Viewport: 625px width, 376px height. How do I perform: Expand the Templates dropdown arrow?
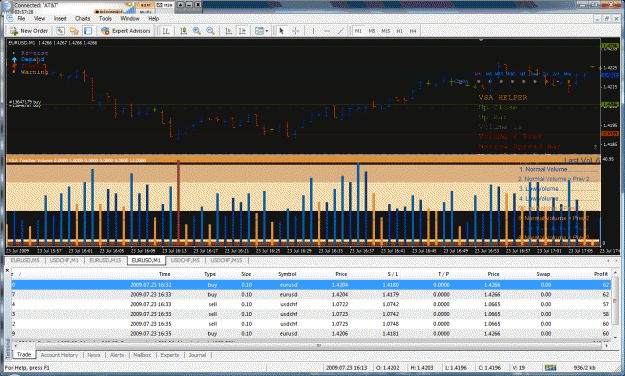click(267, 31)
